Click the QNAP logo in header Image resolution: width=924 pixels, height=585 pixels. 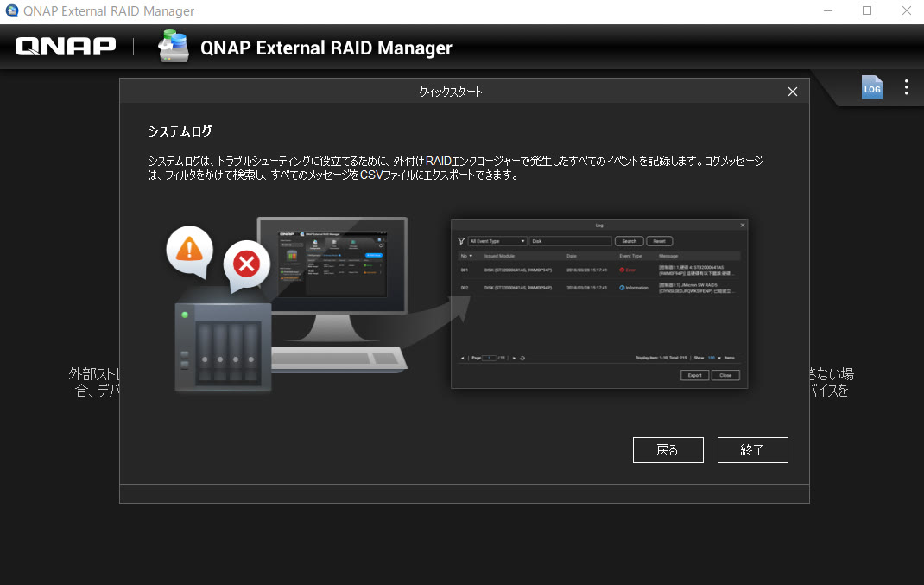66,46
